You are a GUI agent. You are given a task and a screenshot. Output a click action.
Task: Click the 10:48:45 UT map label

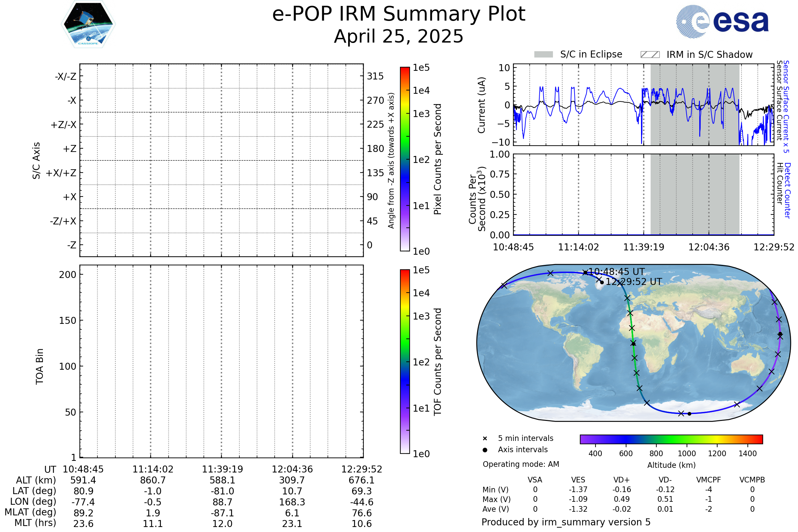(x=616, y=272)
